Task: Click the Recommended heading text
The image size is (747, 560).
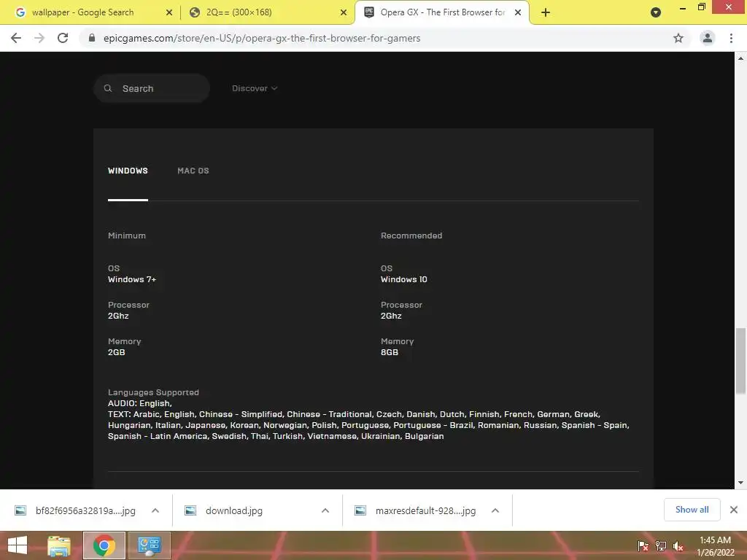Action: [411, 236]
